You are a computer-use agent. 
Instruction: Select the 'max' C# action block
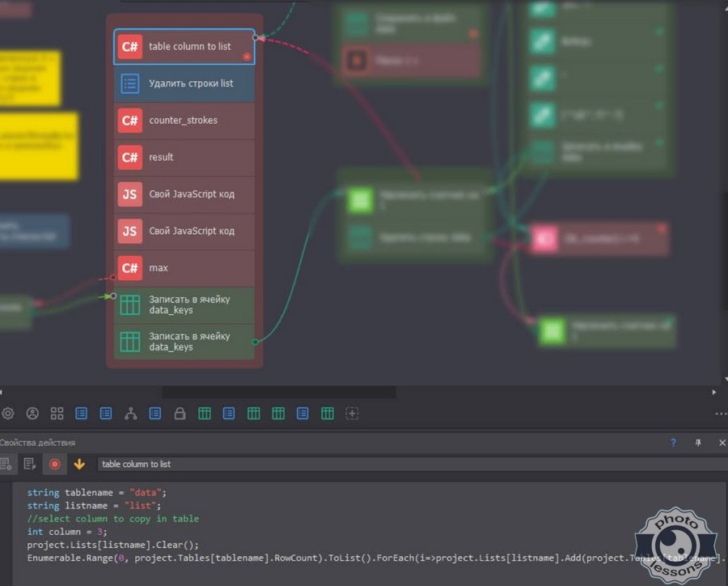click(184, 268)
